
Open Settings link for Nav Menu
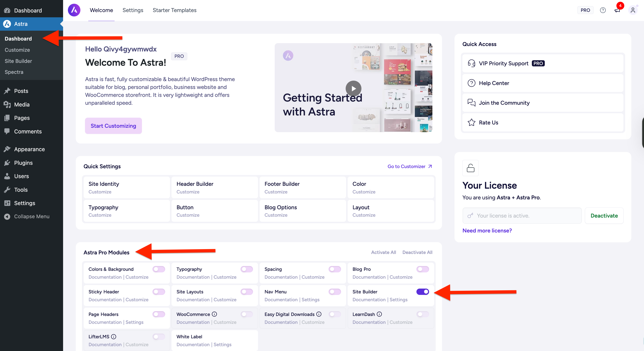tap(311, 300)
